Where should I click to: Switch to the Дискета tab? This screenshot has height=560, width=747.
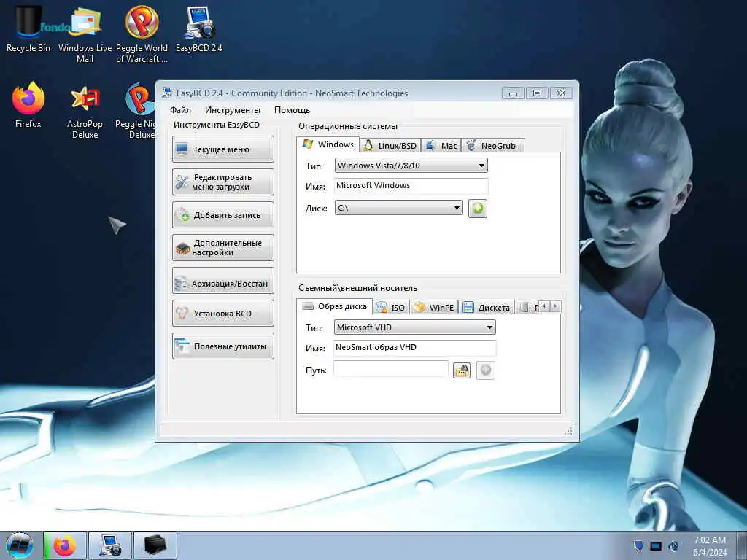click(x=487, y=308)
